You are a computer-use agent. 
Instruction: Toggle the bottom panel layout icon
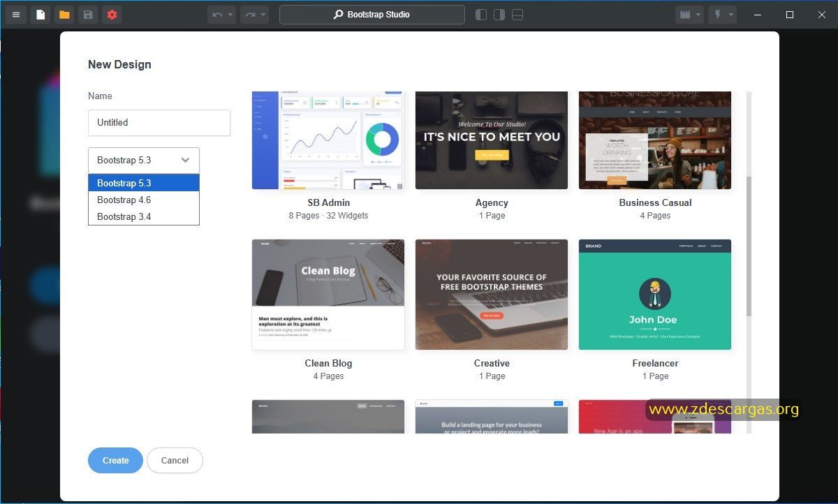tap(517, 15)
